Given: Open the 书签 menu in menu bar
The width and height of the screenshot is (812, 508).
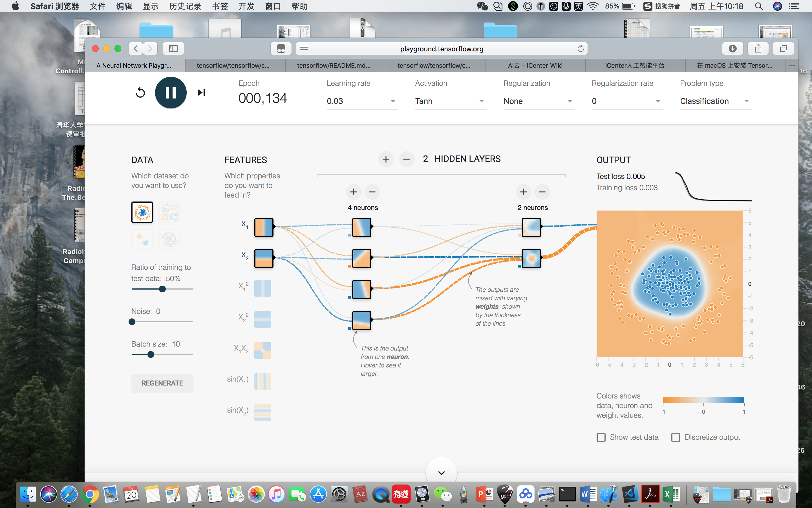Looking at the screenshot, I should coord(220,6).
